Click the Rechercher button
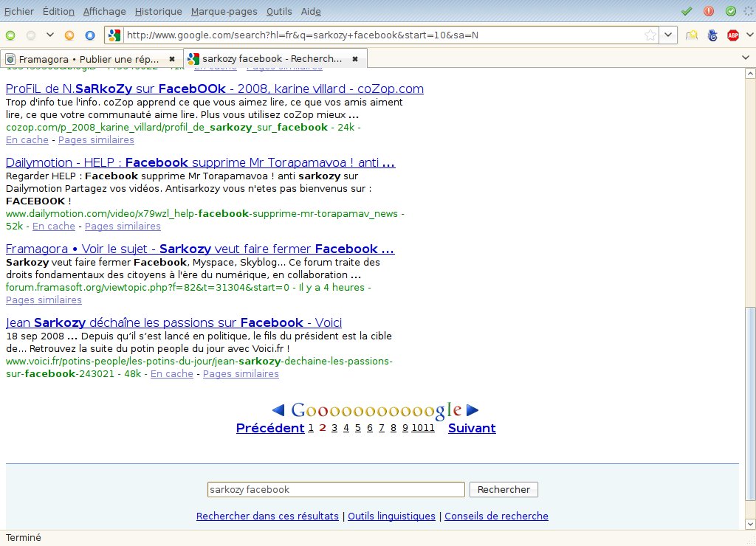The width and height of the screenshot is (756, 546). coord(504,490)
